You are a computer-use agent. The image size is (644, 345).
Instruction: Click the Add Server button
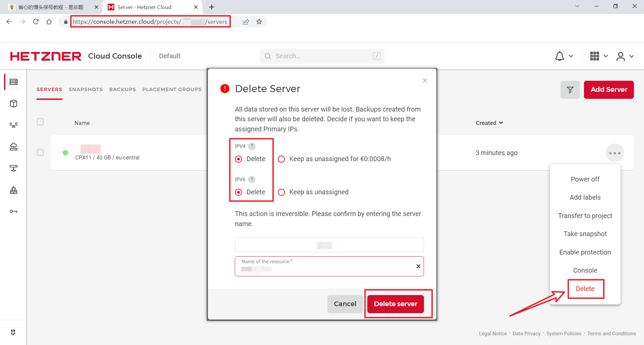609,90
